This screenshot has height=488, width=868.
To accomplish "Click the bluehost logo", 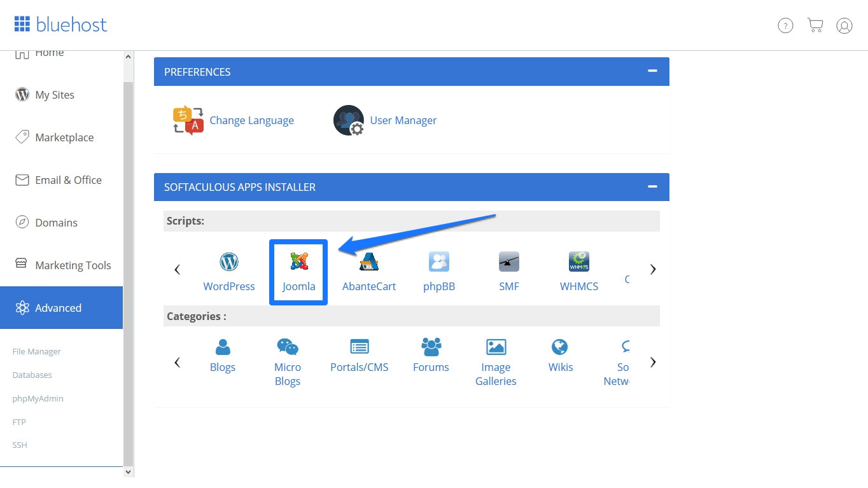I will tap(60, 25).
